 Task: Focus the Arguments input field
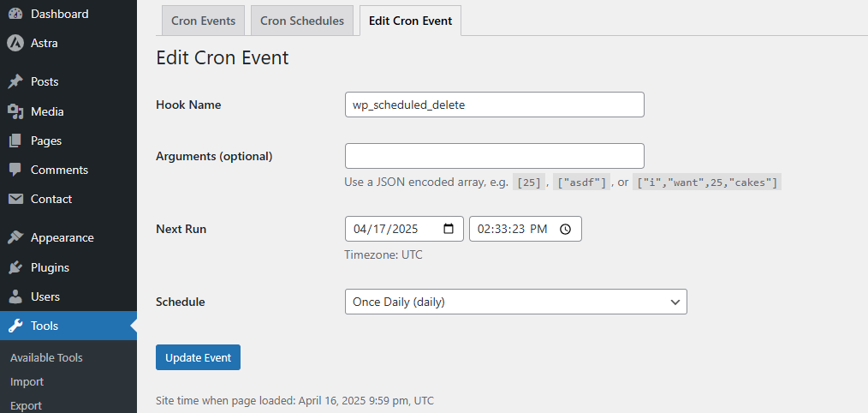(494, 156)
